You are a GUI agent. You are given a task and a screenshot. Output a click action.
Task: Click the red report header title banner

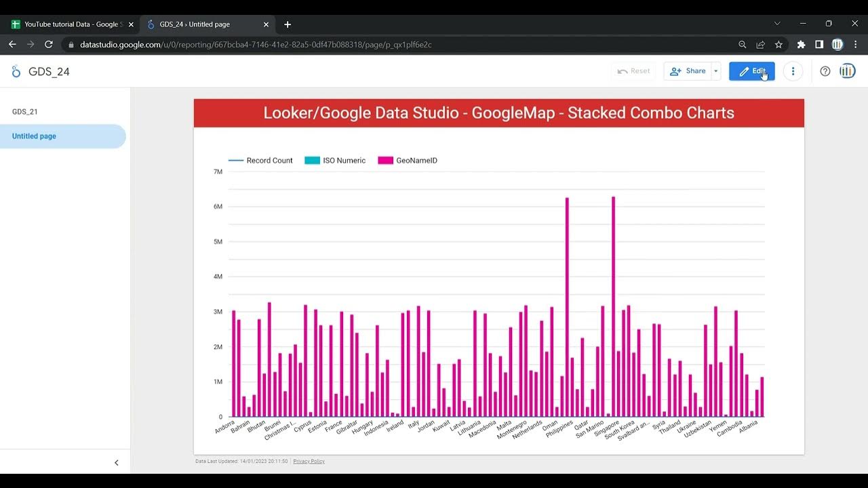click(x=499, y=113)
